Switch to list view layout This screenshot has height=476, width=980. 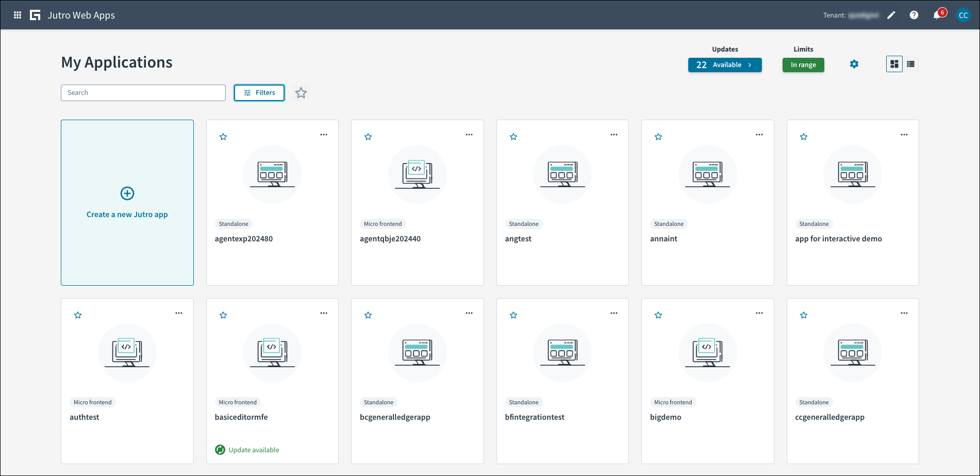[x=911, y=63]
